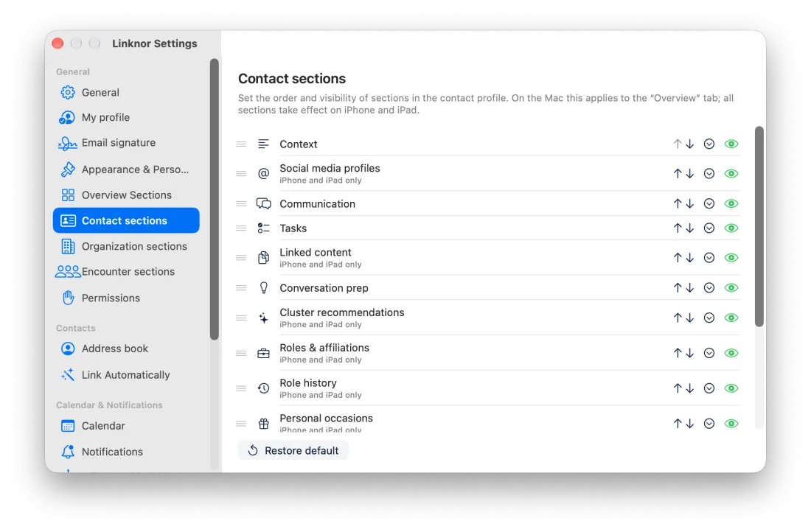Open Encounter sections settings
This screenshot has height=532, width=811.
126,272
